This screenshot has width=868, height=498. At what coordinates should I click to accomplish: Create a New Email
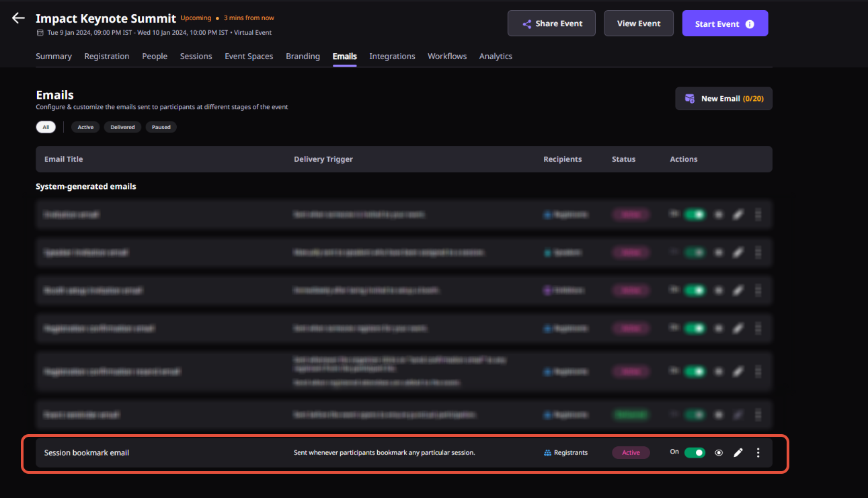[723, 99]
